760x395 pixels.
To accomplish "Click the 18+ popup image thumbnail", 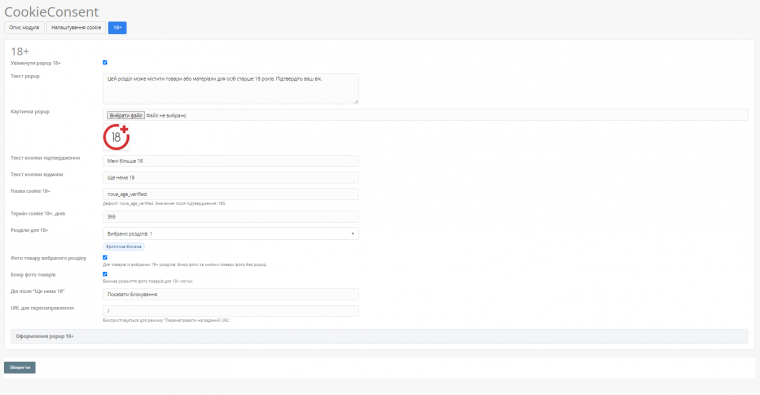I will [116, 137].
